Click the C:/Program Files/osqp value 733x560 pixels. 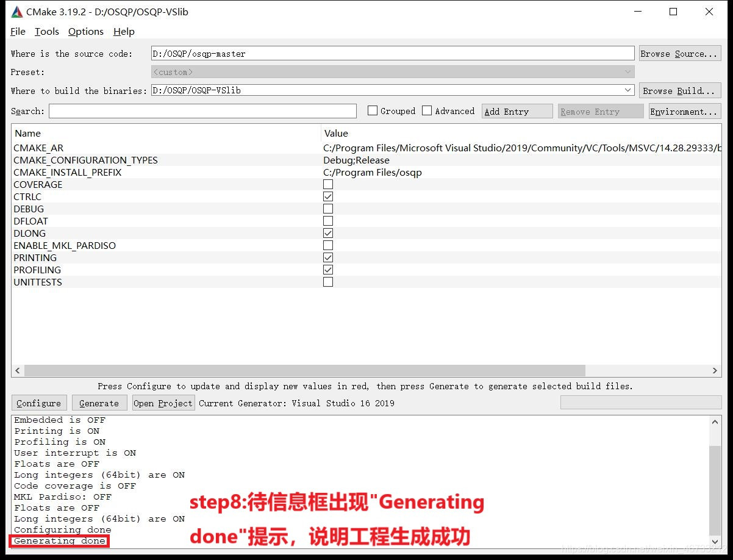(x=373, y=172)
